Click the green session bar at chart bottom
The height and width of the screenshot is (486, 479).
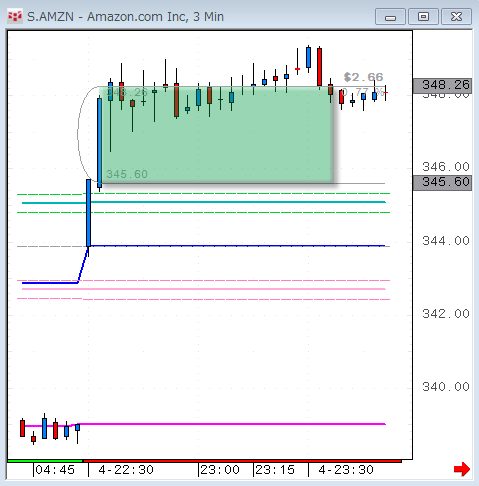point(45,461)
